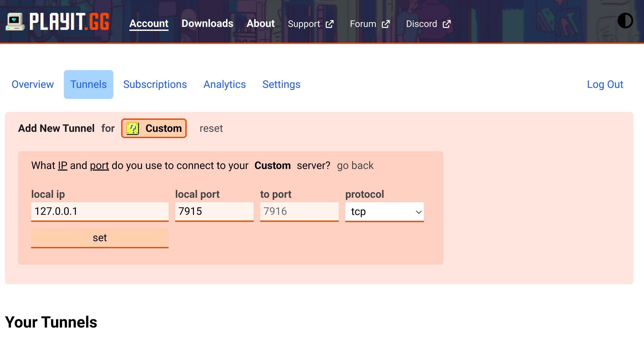Toggle dark mode with the half-circle icon

(625, 21)
